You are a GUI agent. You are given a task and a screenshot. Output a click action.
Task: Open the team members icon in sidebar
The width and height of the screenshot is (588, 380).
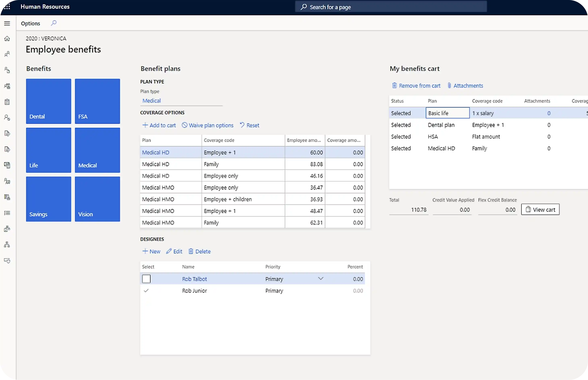pos(7,86)
